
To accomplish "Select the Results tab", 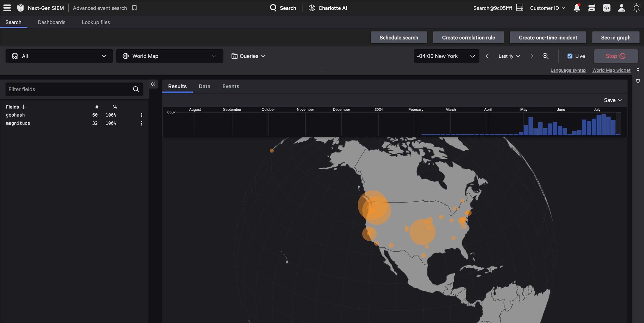I will click(177, 86).
